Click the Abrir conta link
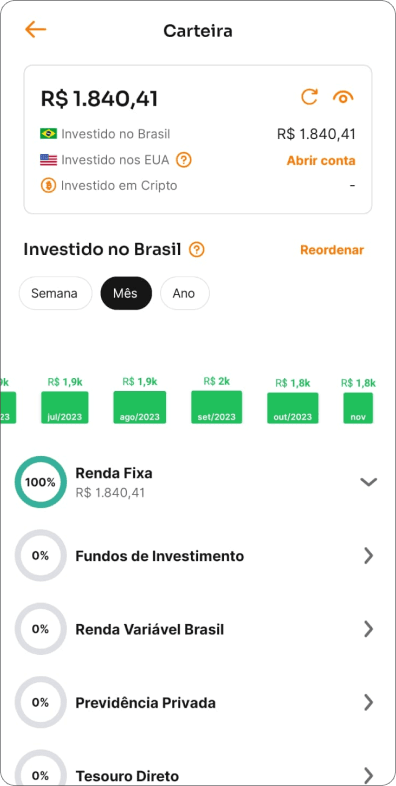Screen dimensions: 396x786 [x=321, y=161]
